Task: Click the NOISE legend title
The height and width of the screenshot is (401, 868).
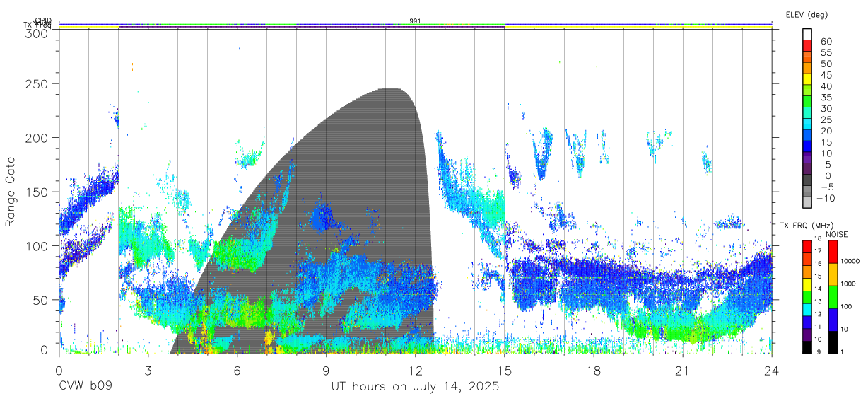Action: coord(837,234)
